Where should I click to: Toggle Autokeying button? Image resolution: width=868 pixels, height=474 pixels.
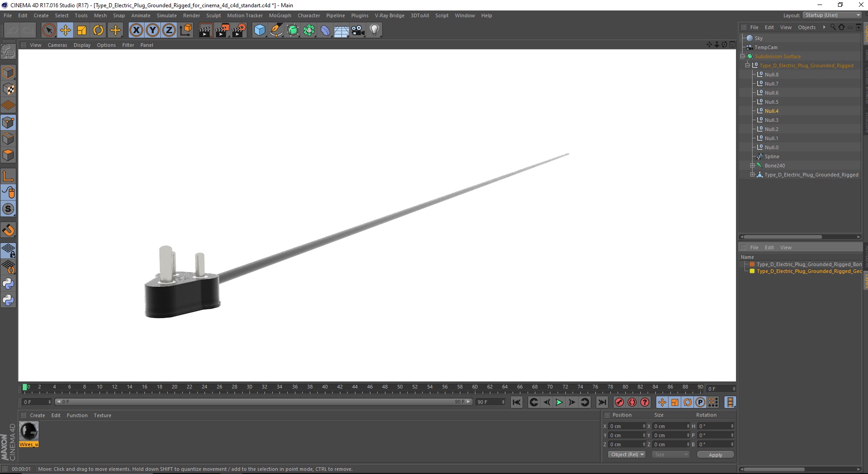pyautogui.click(x=632, y=402)
